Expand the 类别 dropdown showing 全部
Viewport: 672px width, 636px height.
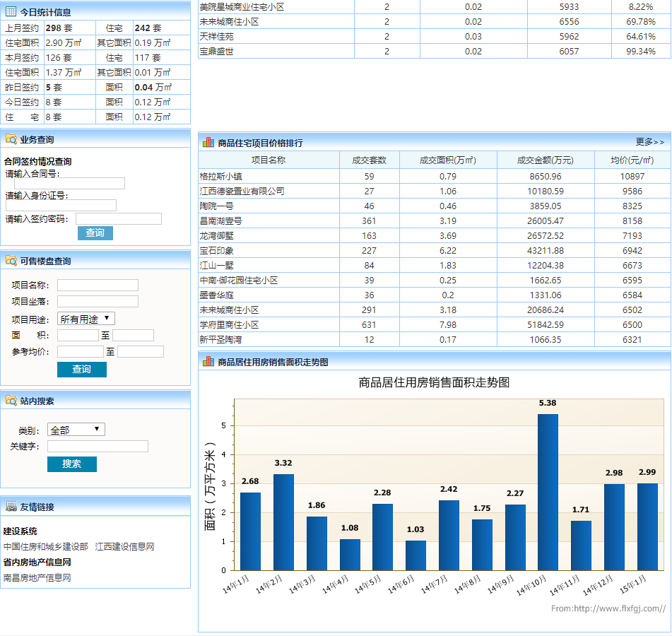(x=76, y=430)
